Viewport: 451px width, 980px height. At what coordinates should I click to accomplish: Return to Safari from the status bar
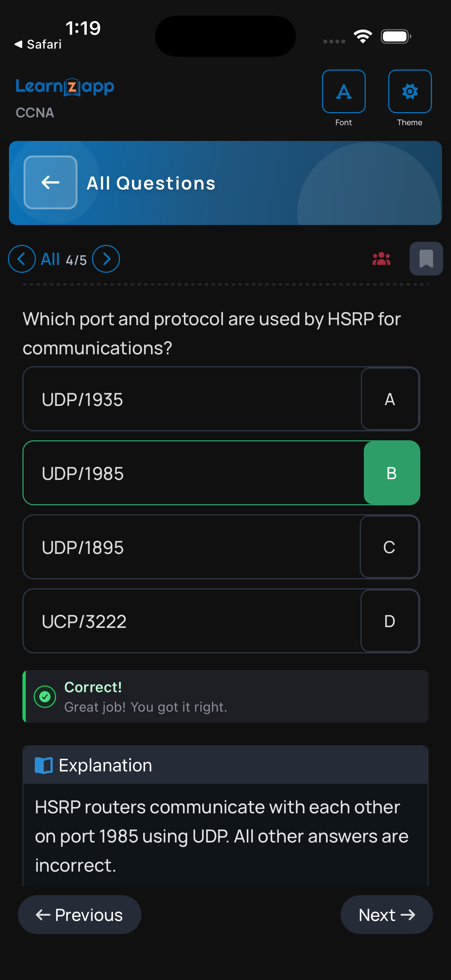(38, 44)
